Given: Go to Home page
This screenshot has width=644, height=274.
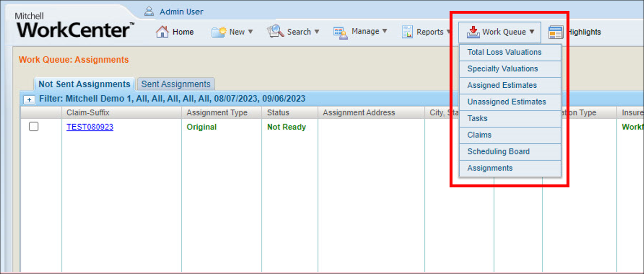Looking at the screenshot, I should (x=183, y=32).
